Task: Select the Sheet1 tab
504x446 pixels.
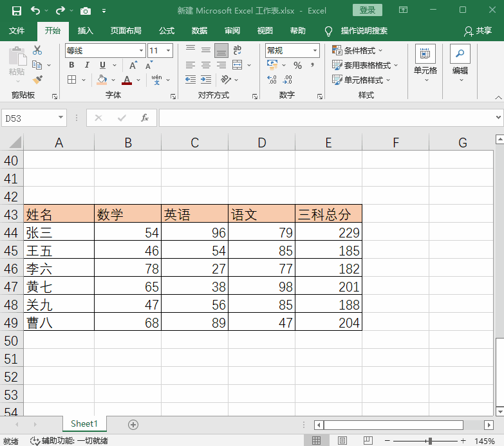Action: pyautogui.click(x=84, y=424)
